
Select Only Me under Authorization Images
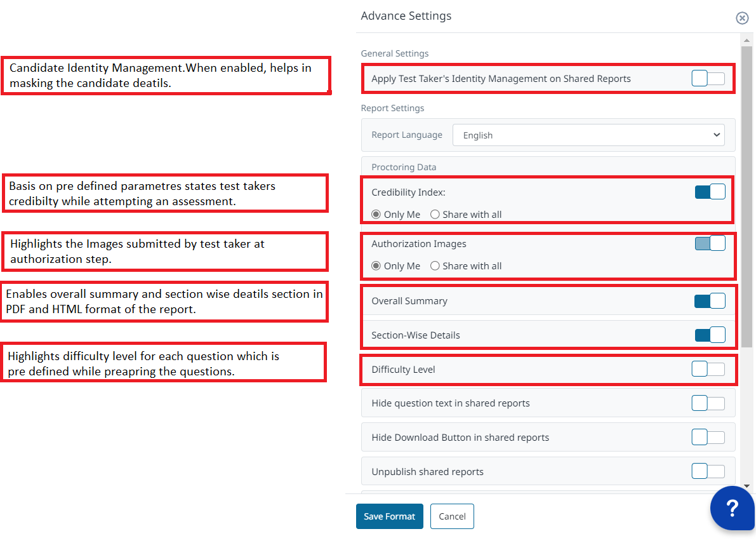point(396,266)
